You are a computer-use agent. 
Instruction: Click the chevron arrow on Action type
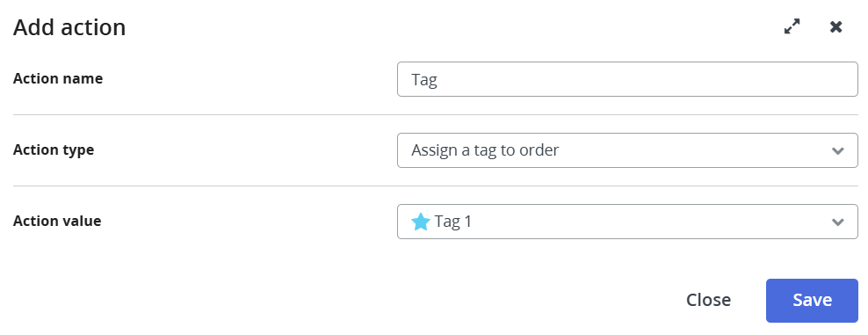tap(837, 150)
